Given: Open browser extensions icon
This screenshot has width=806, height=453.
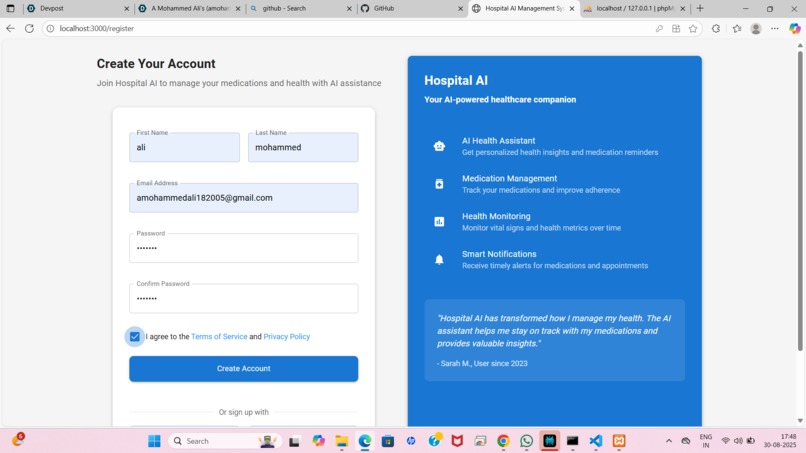Looking at the screenshot, I should (x=716, y=29).
